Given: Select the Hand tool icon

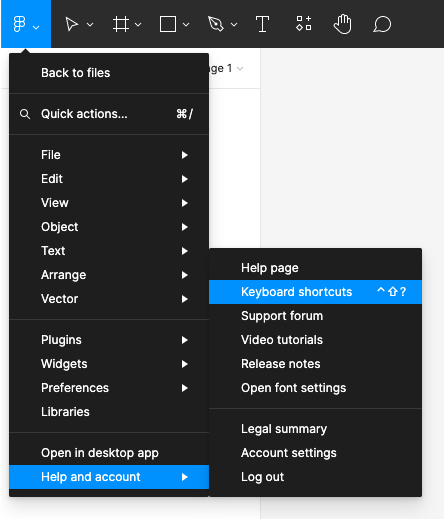Looking at the screenshot, I should (x=343, y=24).
